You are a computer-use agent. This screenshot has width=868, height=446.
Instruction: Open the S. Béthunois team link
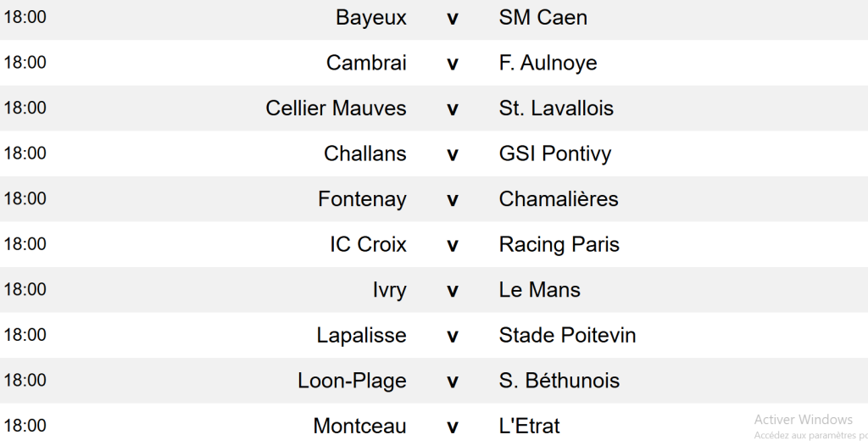coord(559,381)
